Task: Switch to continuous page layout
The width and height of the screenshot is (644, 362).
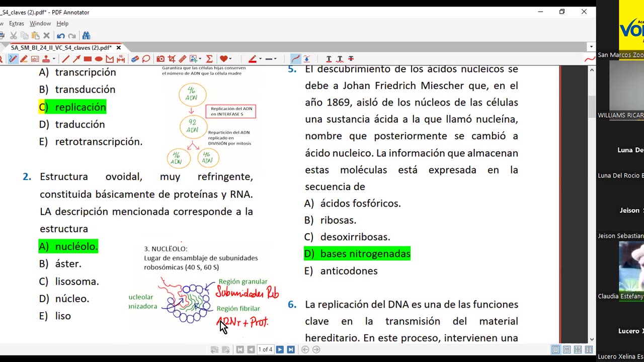Action: click(x=567, y=349)
